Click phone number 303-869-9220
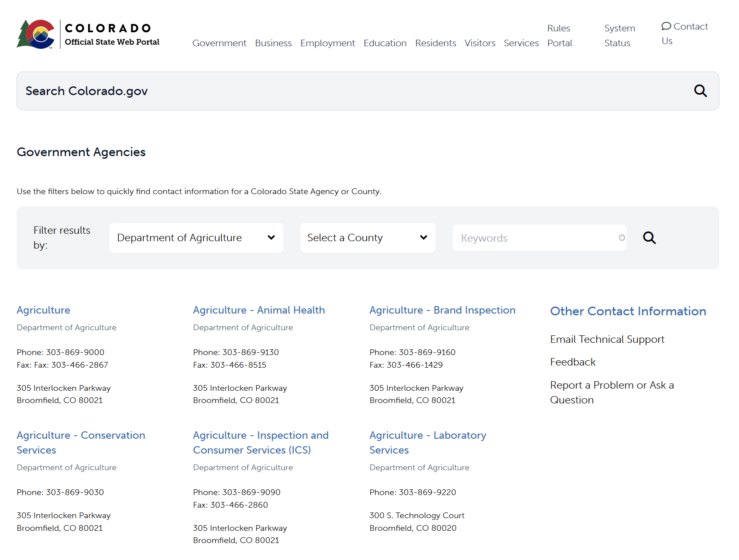The height and width of the screenshot is (560, 739). coord(427,492)
